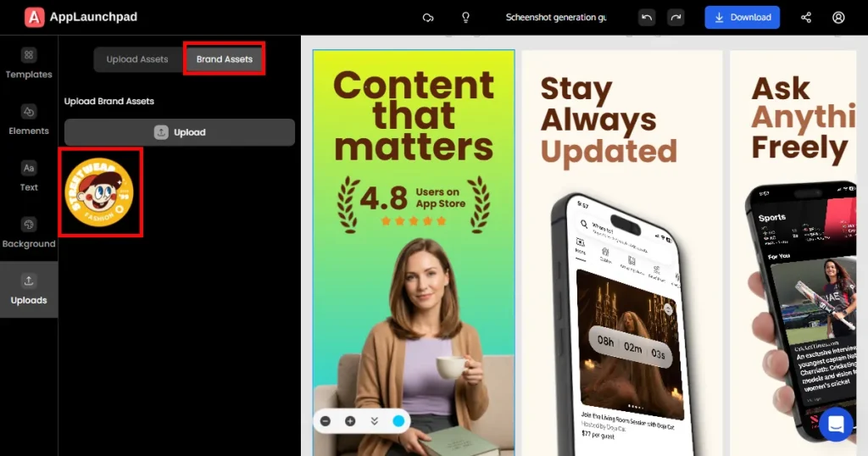Open the Elements sidebar panel
This screenshot has height=456, width=868.
pyautogui.click(x=29, y=120)
